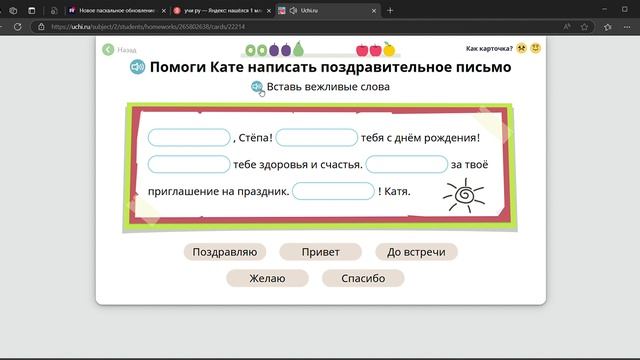Click the first purple plum progress icon
The width and height of the screenshot is (640, 360).
274,50
